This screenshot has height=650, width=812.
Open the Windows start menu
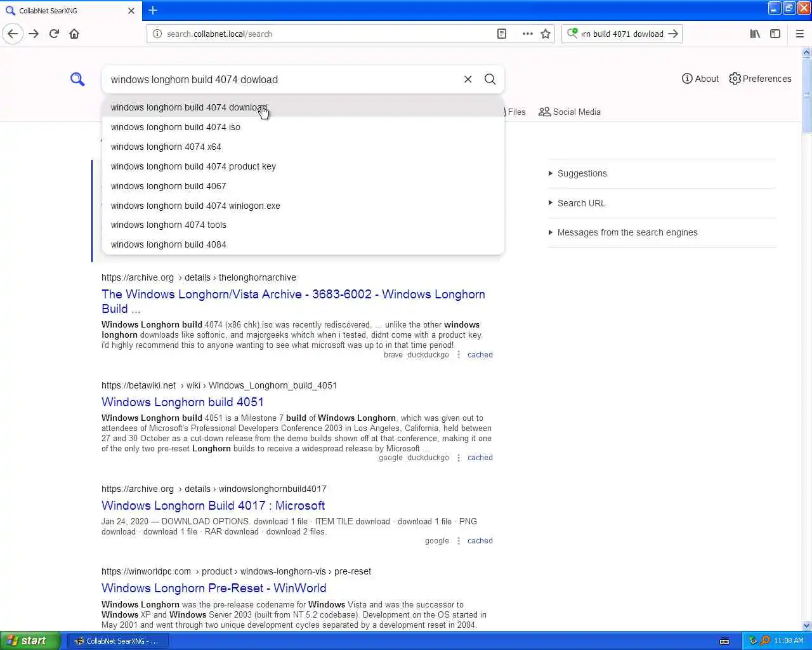(x=30, y=640)
